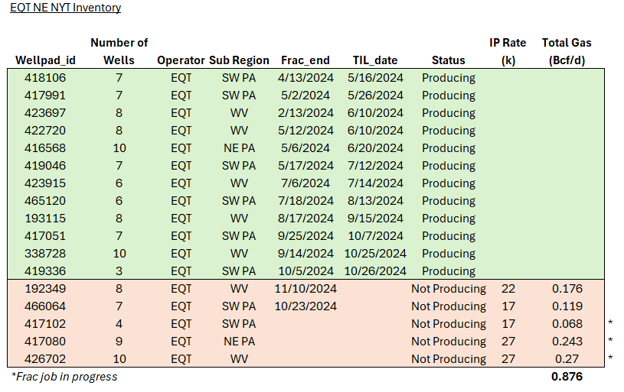This screenshot has width=624, height=392.
Task: Select the 4/13/2024 Frac_end cell
Action: [306, 78]
